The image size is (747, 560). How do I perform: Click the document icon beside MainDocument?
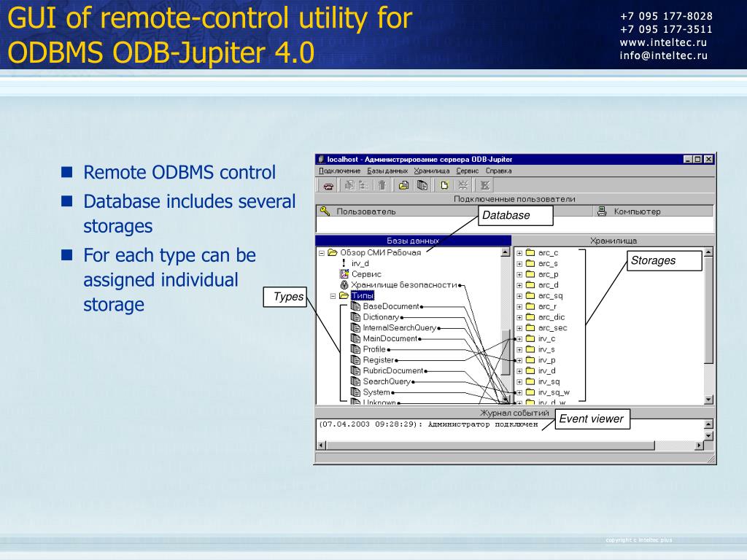tap(355, 338)
